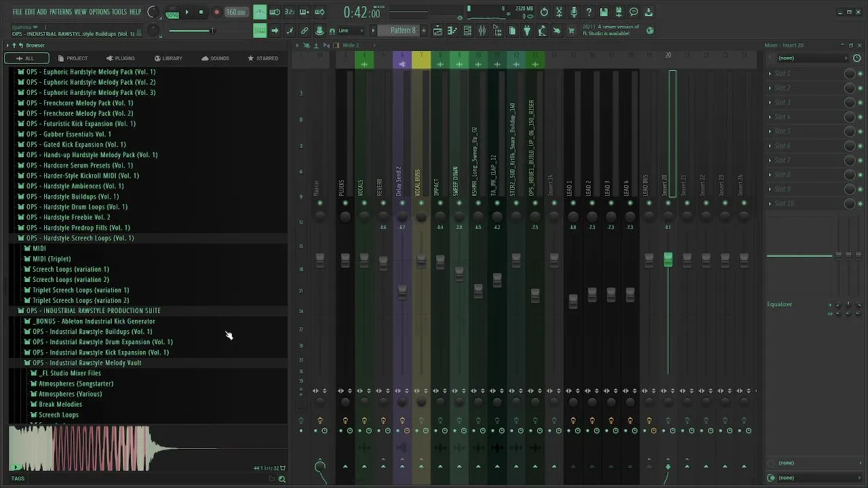Viewport: 868px width, 488px height.
Task: Select Break Melodies folder
Action: [x=60, y=404]
